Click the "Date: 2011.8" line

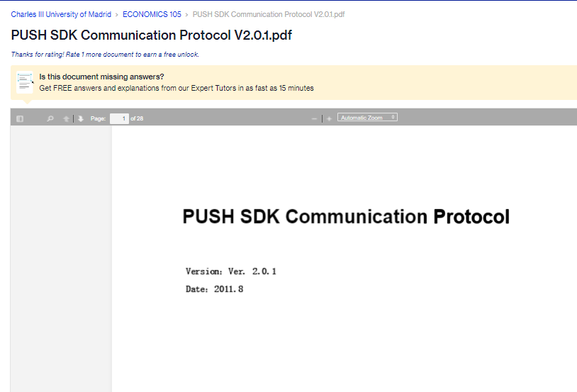214,289
